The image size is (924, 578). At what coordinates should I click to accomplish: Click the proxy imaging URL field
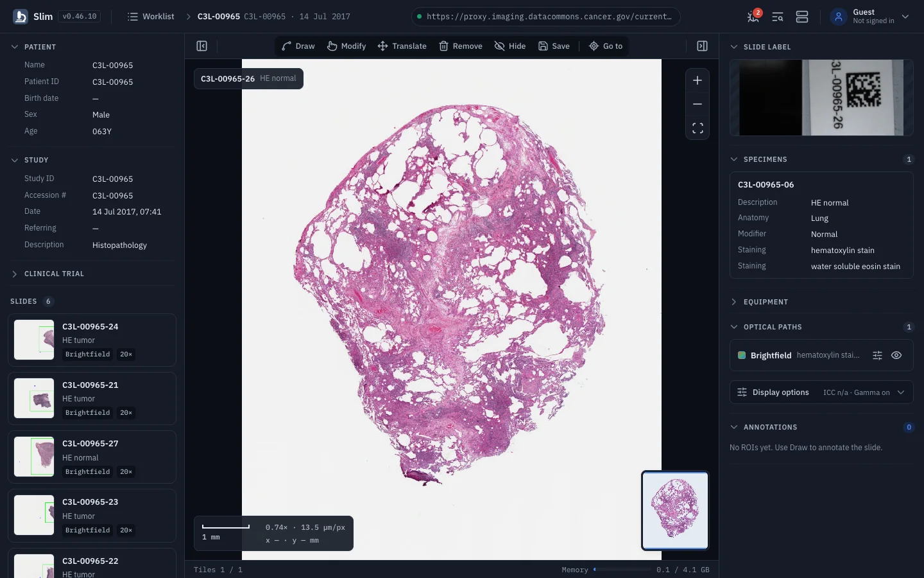pyautogui.click(x=545, y=17)
